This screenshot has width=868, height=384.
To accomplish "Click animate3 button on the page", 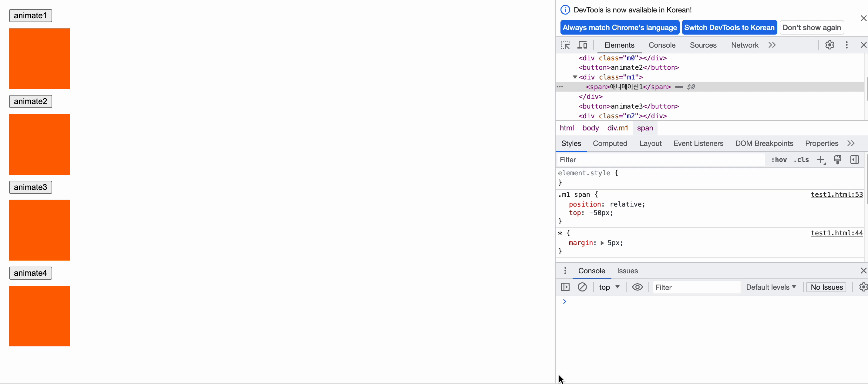I will point(30,187).
